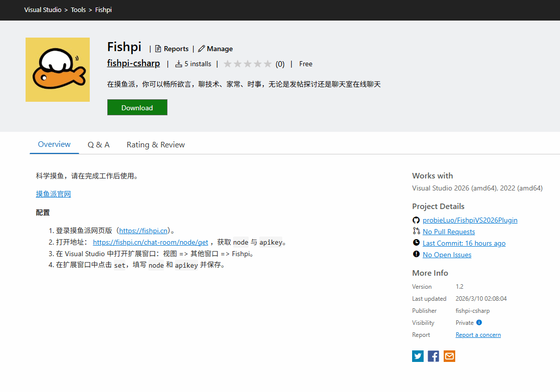Image resolution: width=560 pixels, height=392 pixels.
Task: Navigate to Tools in breadcrumb
Action: coord(78,10)
